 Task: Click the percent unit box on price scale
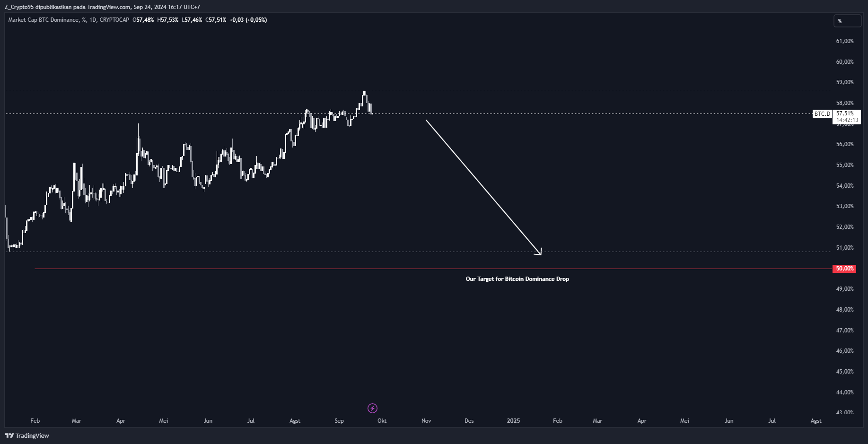click(x=847, y=21)
